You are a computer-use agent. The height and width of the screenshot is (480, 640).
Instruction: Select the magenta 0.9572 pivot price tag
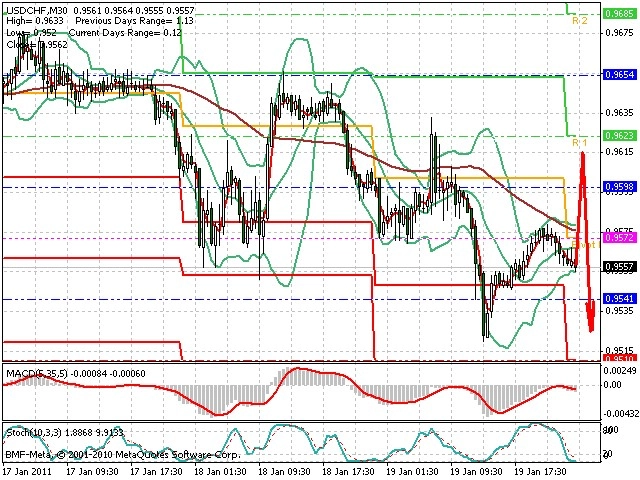619,237
